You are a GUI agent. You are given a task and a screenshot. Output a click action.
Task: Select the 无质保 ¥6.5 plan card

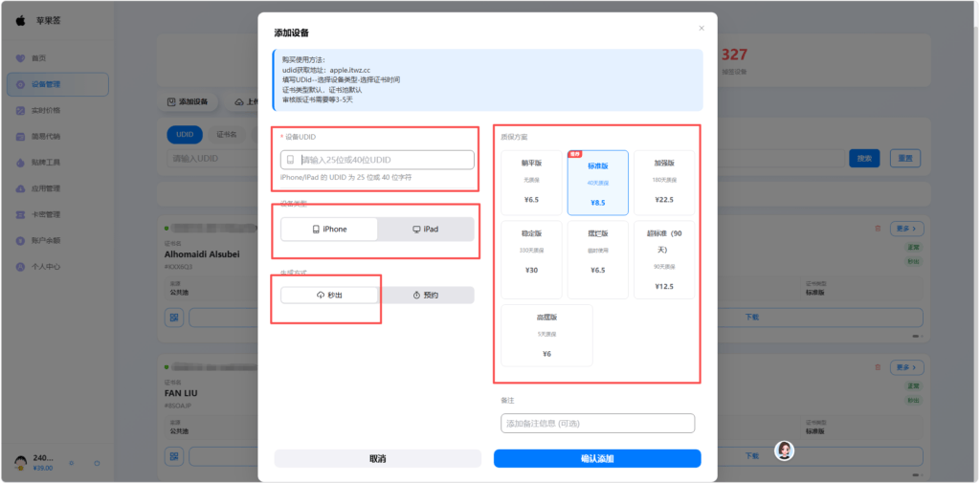[x=531, y=183]
